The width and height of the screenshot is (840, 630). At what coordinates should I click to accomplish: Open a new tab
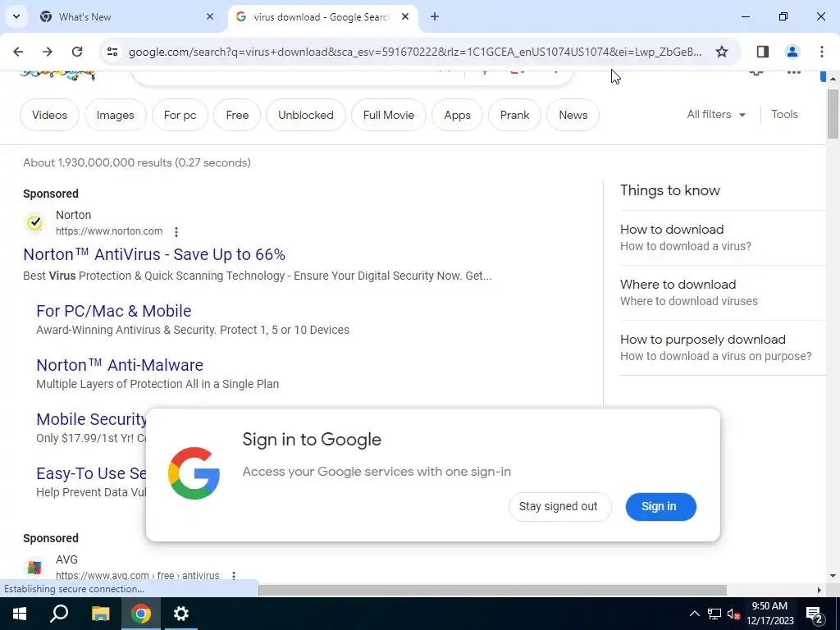pyautogui.click(x=435, y=16)
